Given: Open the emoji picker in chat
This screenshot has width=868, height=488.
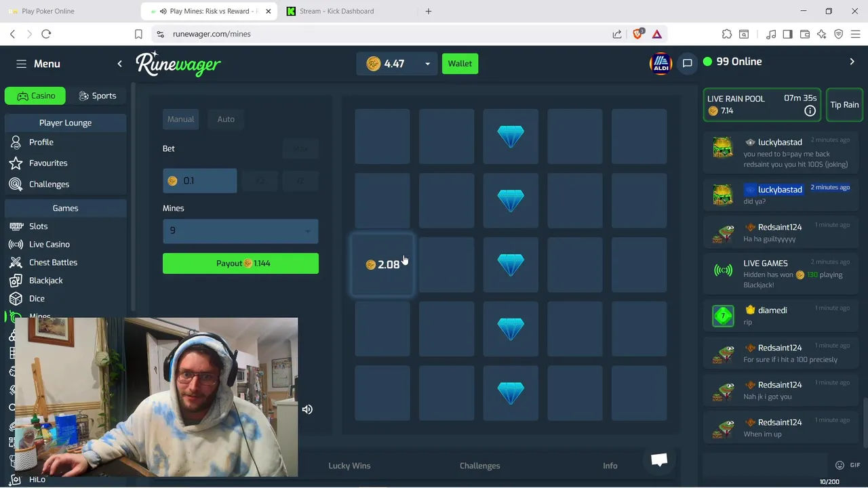Looking at the screenshot, I should point(840,465).
